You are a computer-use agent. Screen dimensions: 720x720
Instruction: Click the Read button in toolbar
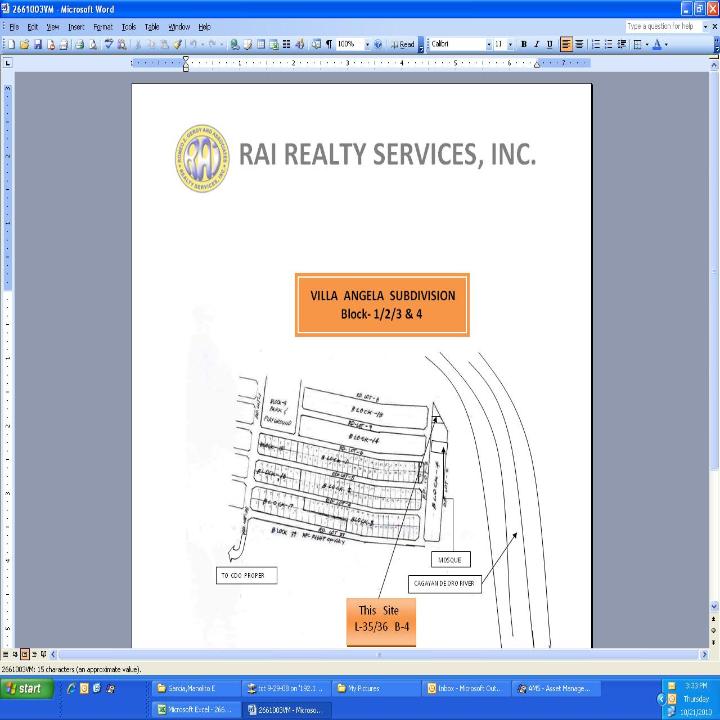coord(403,45)
